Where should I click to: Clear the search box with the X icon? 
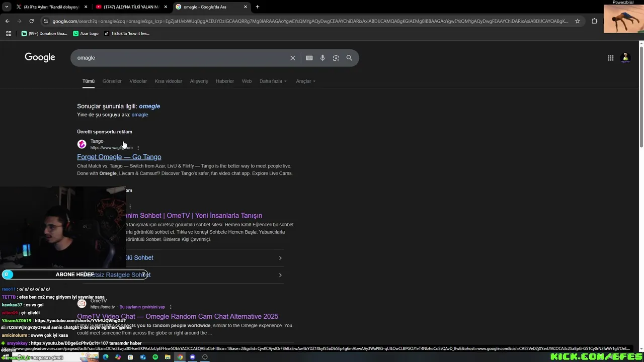(293, 58)
